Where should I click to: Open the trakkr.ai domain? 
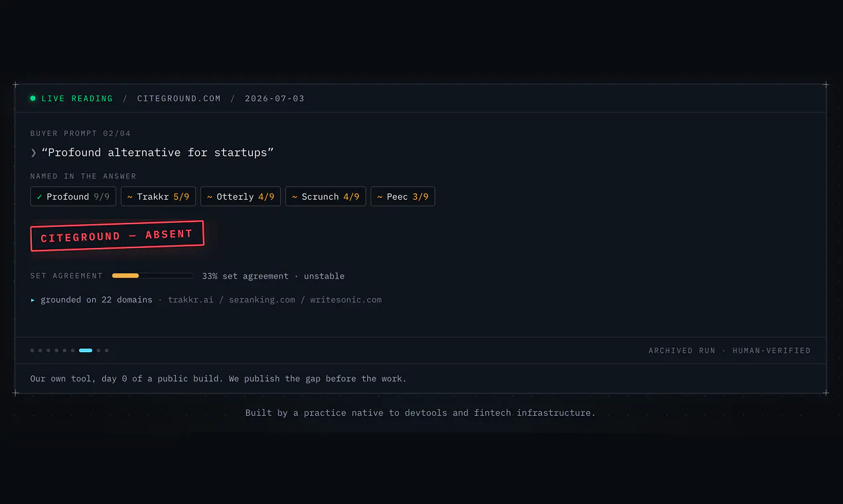click(191, 300)
